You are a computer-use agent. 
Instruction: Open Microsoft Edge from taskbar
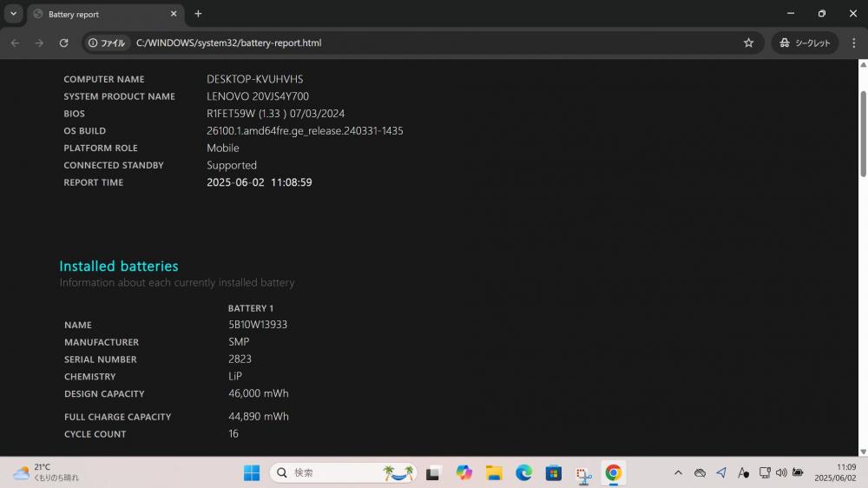pyautogui.click(x=523, y=472)
